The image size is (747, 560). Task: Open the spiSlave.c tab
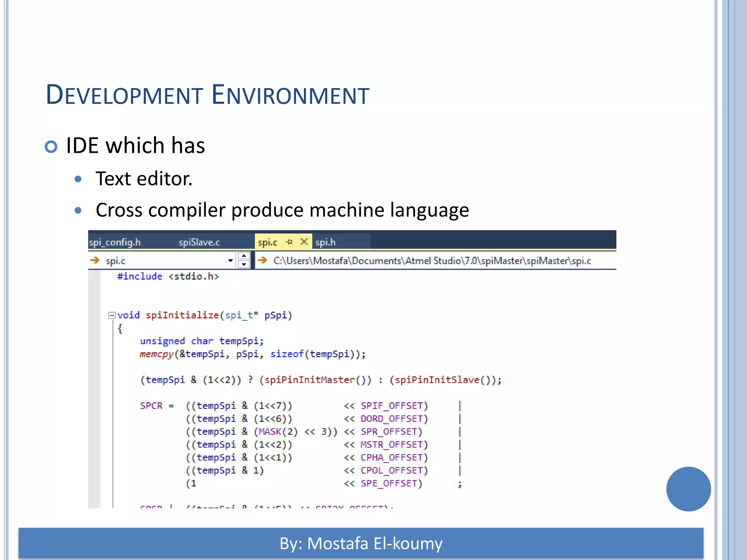[199, 242]
